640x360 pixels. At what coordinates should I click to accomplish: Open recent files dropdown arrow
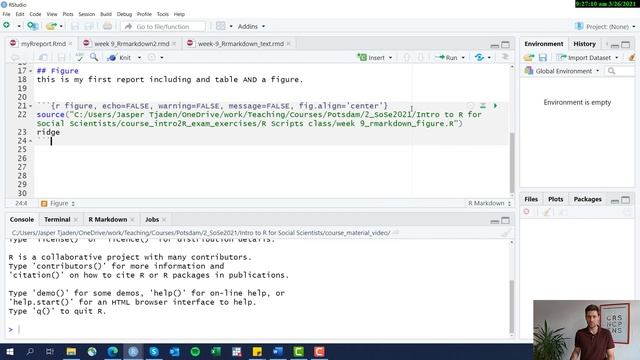click(x=61, y=26)
